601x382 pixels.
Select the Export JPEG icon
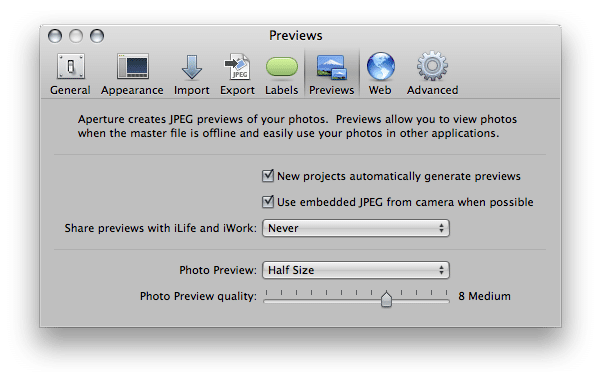[237, 67]
